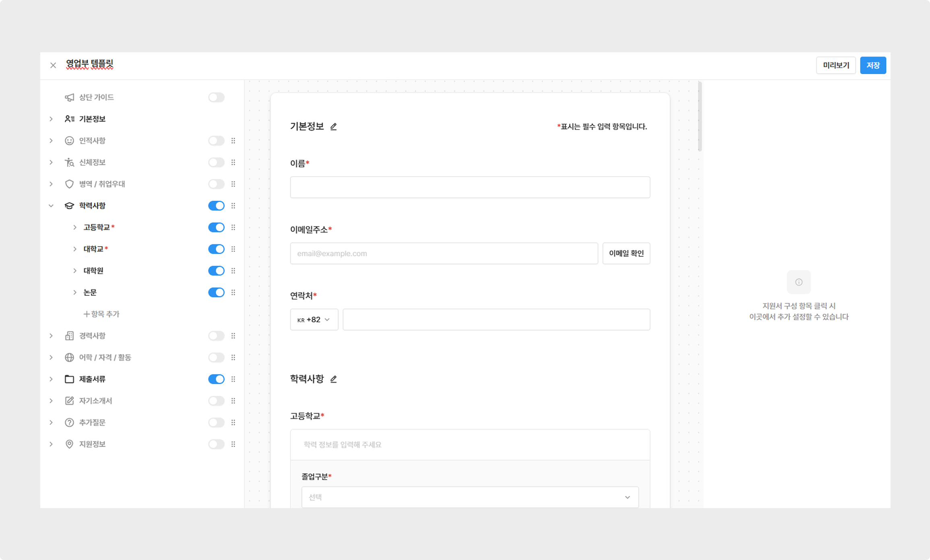
Task: Select the 제출서류 section in the sidebar
Action: coord(92,379)
